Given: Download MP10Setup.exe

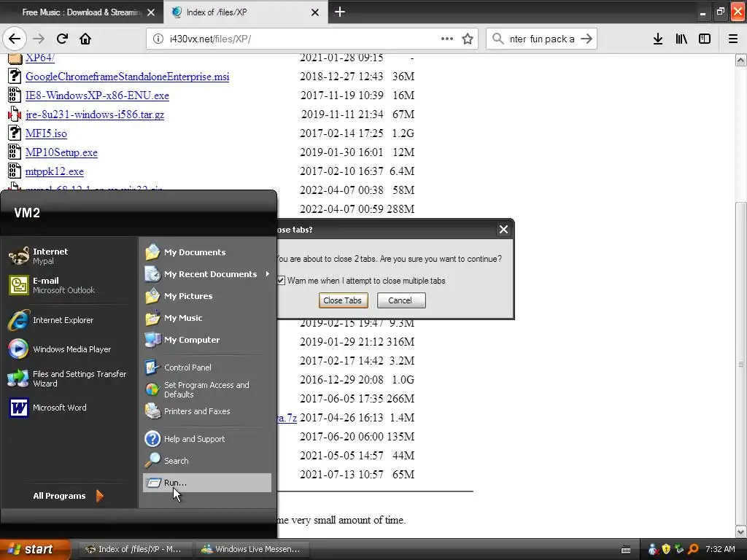Looking at the screenshot, I should click(x=61, y=152).
